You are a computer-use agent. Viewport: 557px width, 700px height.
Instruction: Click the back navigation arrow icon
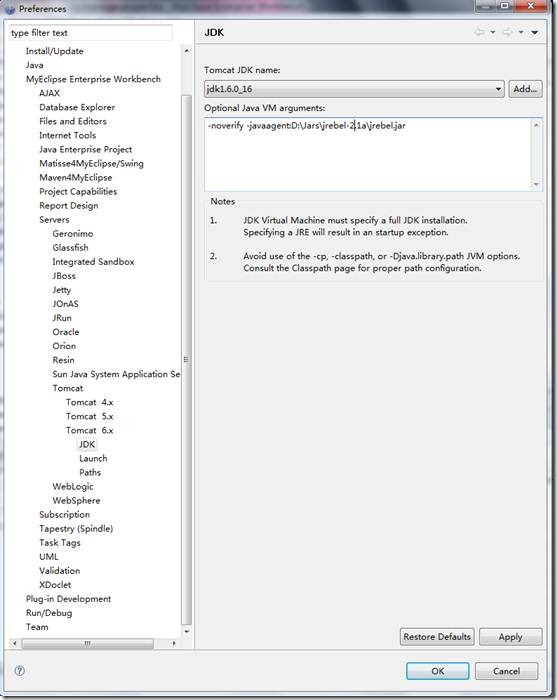click(479, 32)
